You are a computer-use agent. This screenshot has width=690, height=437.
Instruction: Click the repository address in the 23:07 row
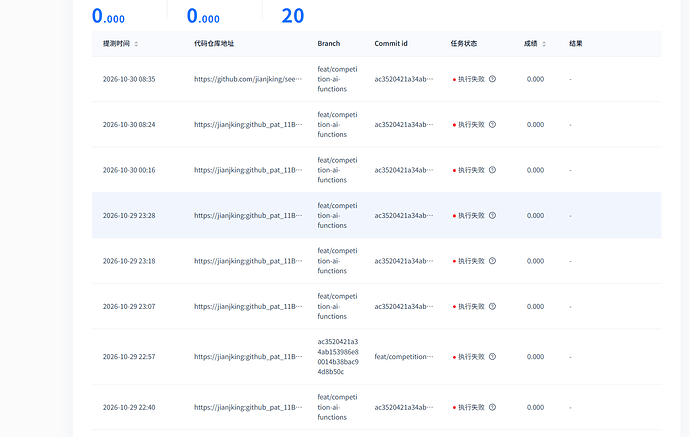[x=248, y=306]
